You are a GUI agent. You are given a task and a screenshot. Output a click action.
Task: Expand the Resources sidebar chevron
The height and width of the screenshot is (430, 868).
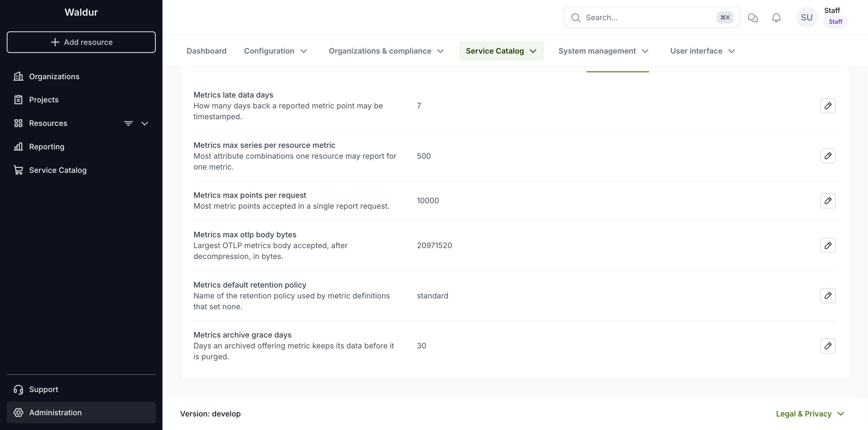coord(145,123)
